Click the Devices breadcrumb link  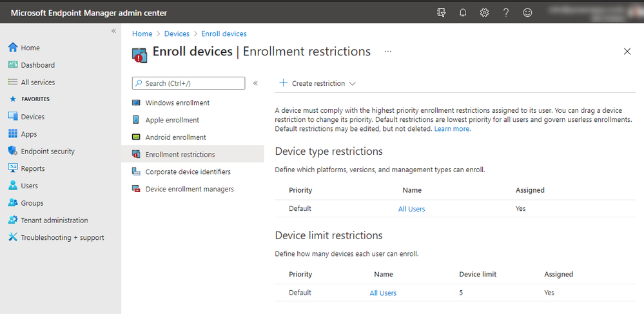point(177,34)
